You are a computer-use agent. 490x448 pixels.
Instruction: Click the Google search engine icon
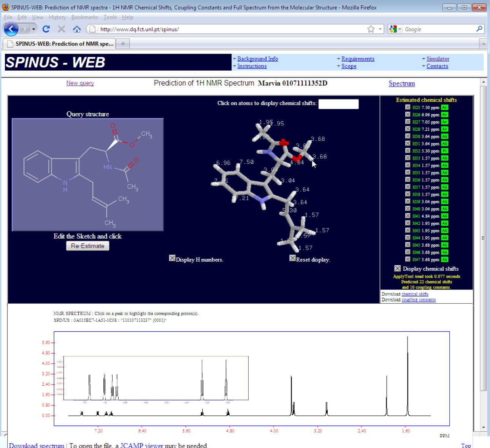393,29
